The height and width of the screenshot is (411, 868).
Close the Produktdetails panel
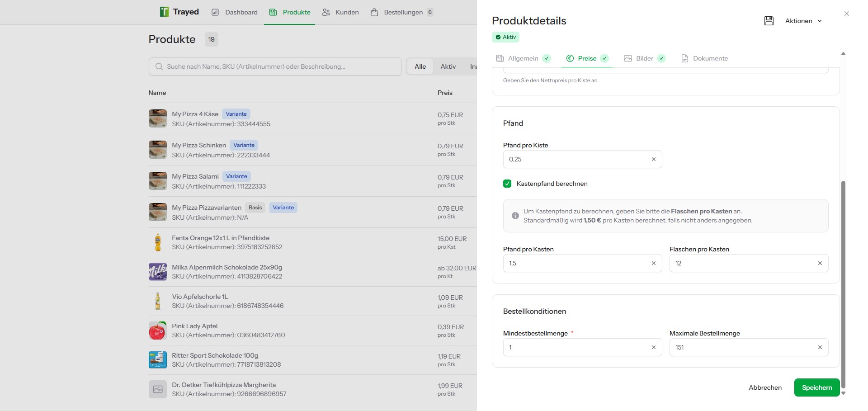click(846, 14)
